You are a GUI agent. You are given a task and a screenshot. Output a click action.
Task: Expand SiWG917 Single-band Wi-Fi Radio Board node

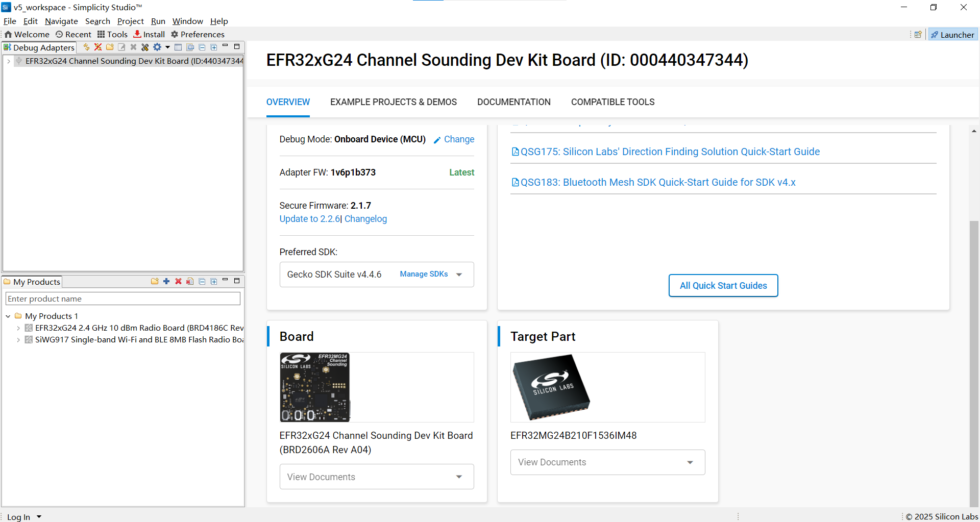tap(18, 340)
